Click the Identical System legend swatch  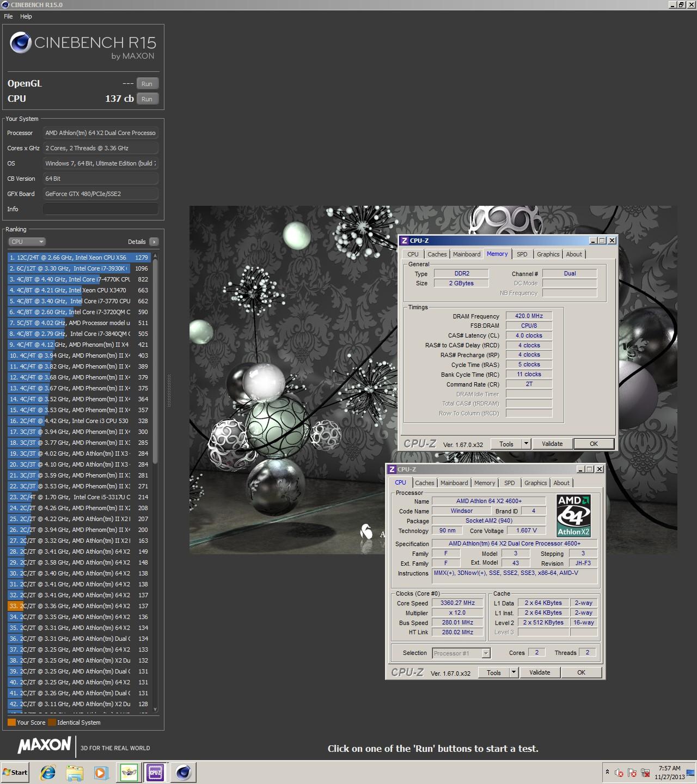[52, 722]
